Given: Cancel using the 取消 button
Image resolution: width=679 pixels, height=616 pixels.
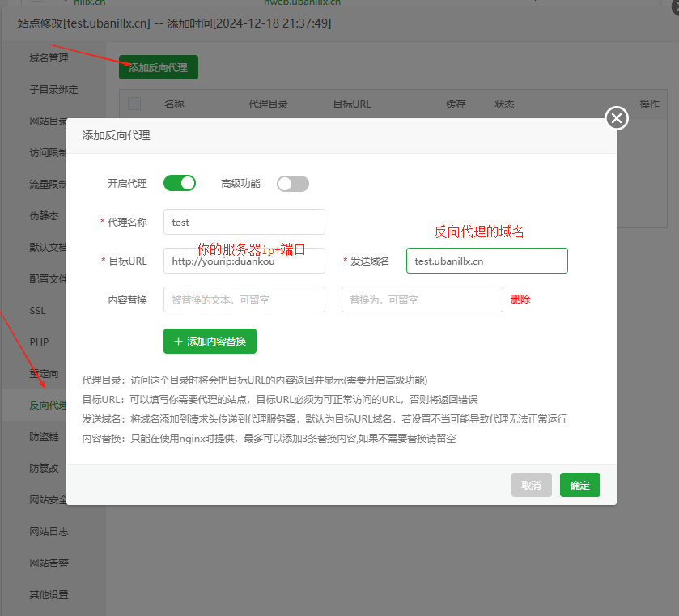Looking at the screenshot, I should (532, 485).
